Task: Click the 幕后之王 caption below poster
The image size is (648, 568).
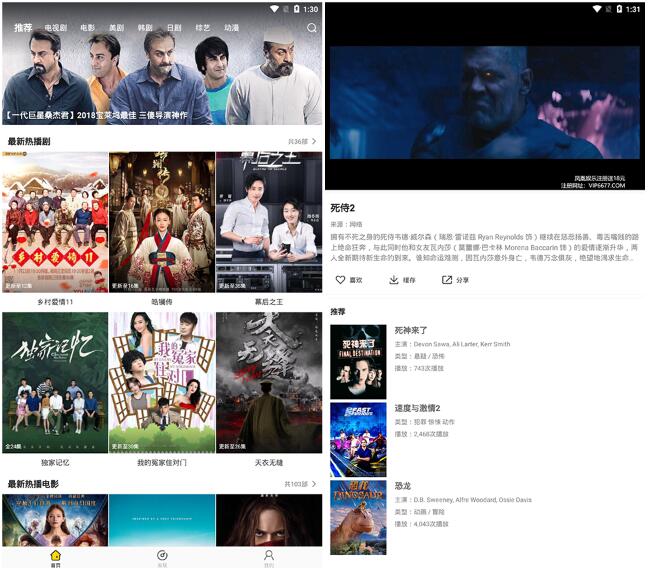Action: point(269,302)
